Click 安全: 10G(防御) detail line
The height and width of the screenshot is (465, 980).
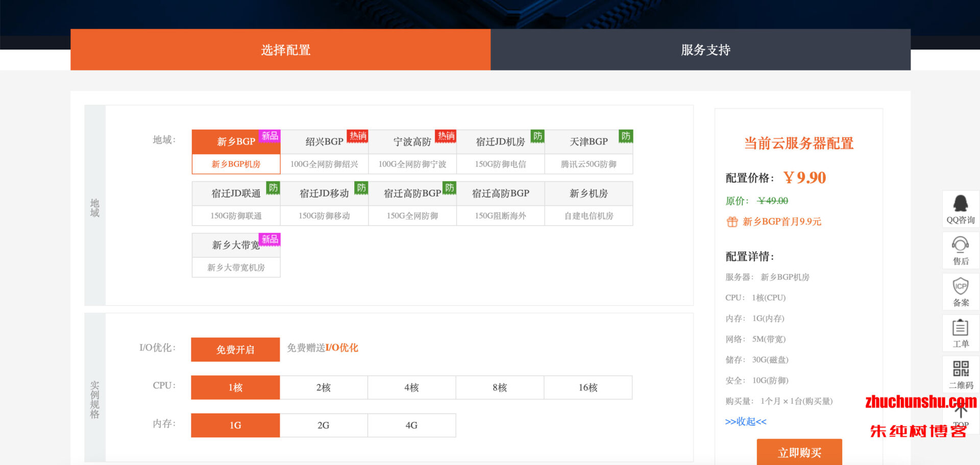(x=757, y=380)
